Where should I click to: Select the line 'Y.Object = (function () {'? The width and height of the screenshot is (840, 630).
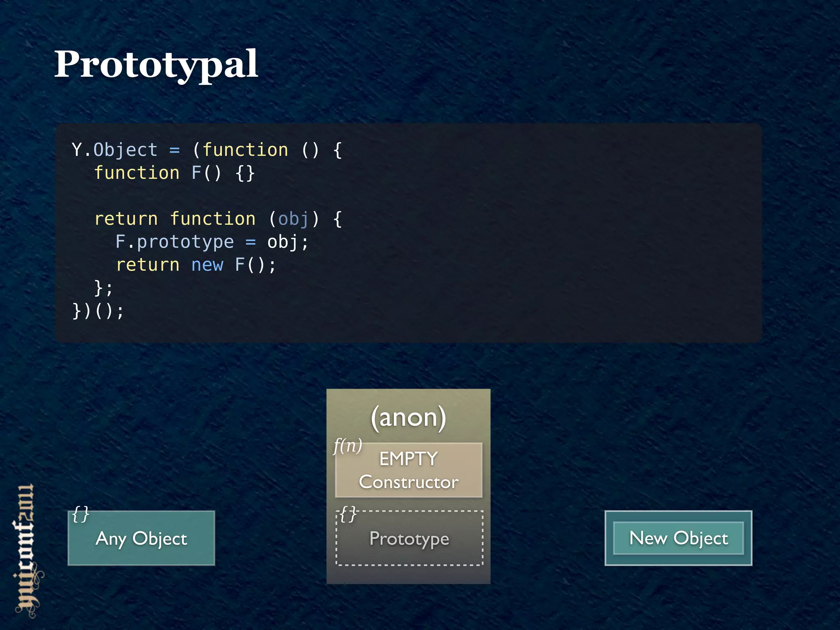coord(207,150)
